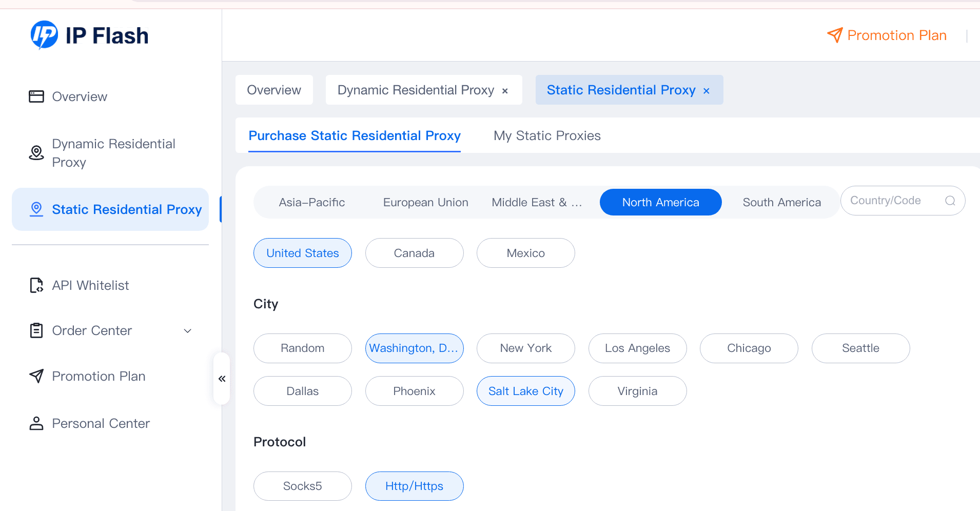This screenshot has height=511, width=980.
Task: Click the Overview card icon in sidebar
Action: click(x=36, y=96)
